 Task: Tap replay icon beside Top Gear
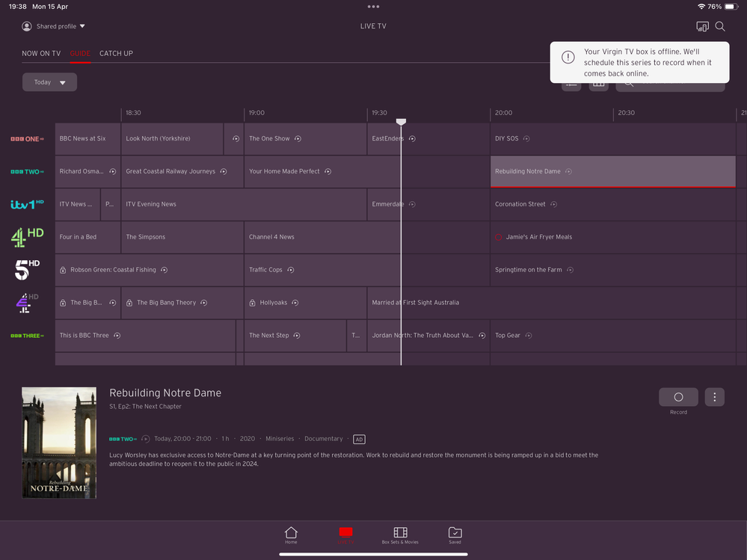[x=529, y=336]
